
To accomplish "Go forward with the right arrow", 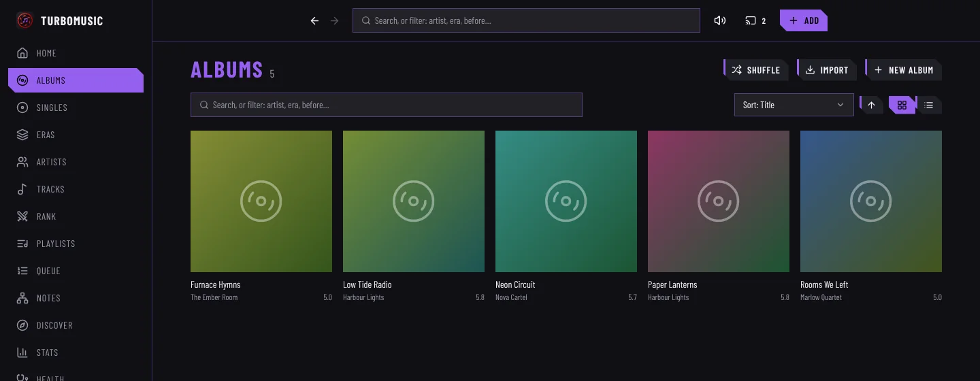I will coord(334,20).
